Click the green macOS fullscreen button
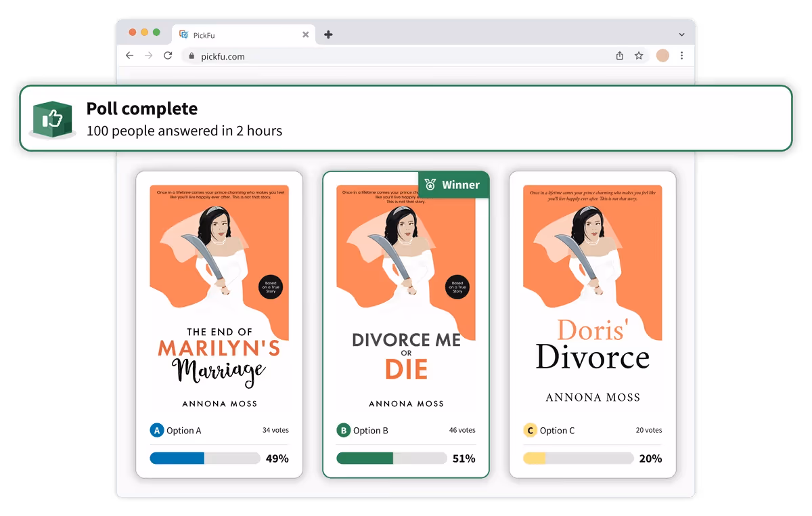The width and height of the screenshot is (812, 516). pos(156,33)
